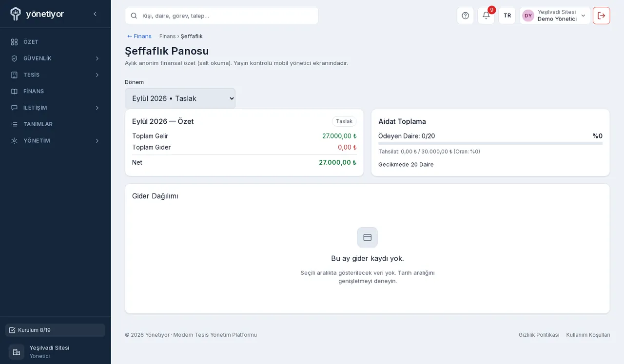Open notifications bell with 9 badge
Image resolution: width=624 pixels, height=364 pixels.
[486, 16]
